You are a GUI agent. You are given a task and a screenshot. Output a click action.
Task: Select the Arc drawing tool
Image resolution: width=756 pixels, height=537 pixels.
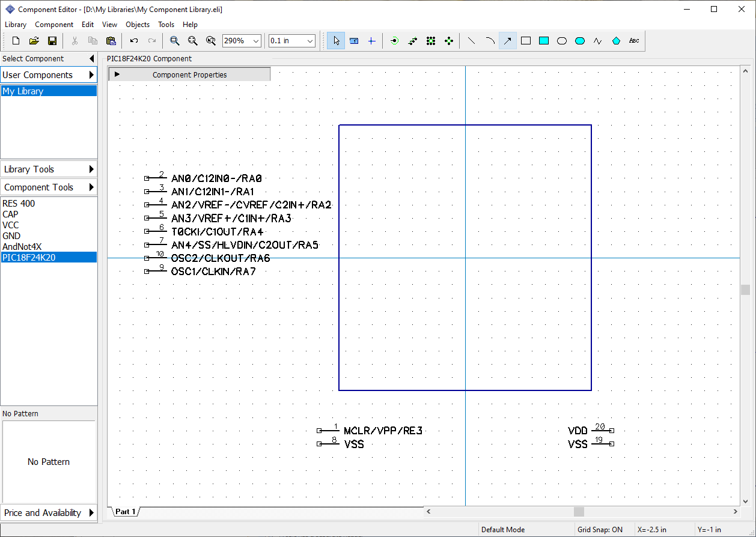490,41
